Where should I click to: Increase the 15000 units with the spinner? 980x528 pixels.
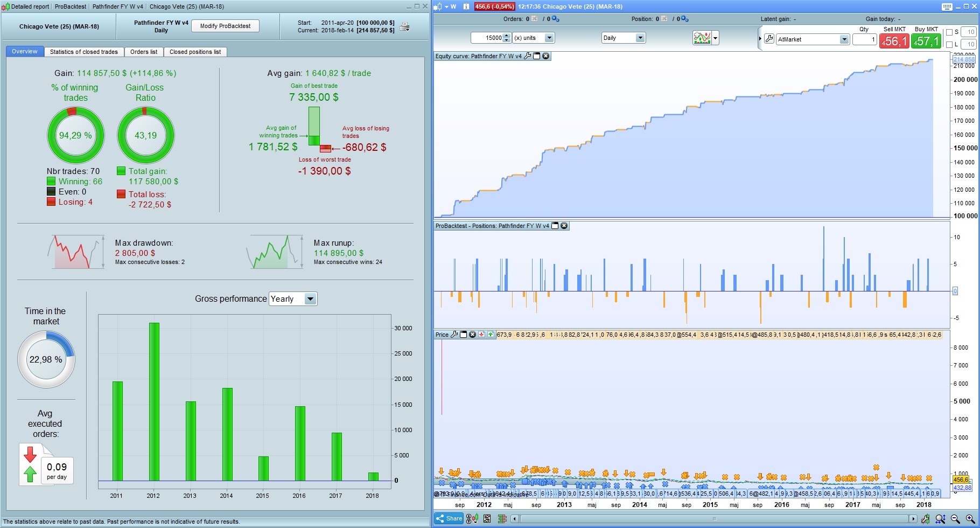506,36
